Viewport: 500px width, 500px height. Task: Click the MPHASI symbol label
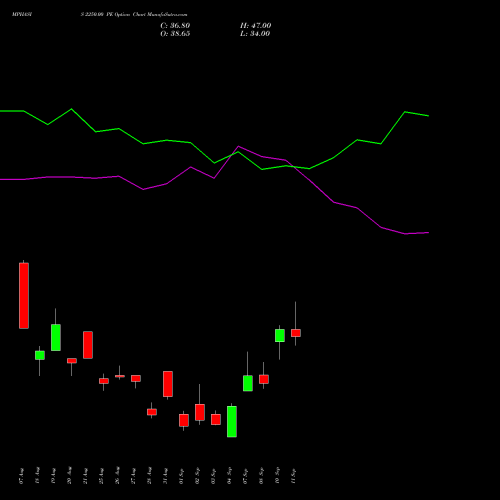(22, 15)
